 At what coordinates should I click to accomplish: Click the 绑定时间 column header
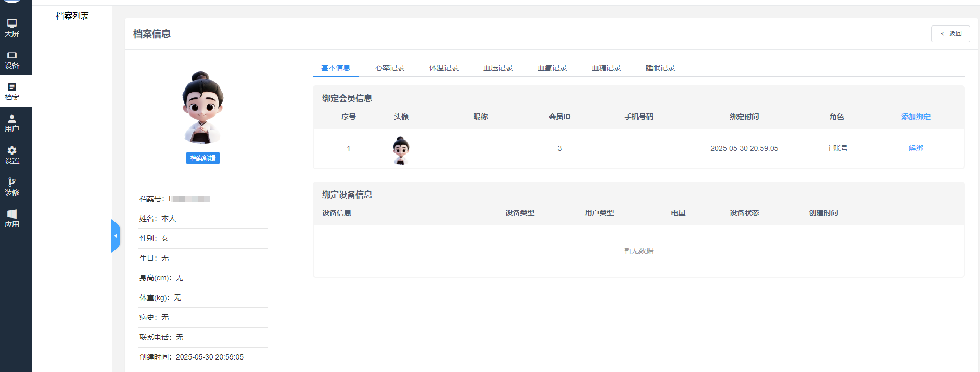[x=744, y=117]
